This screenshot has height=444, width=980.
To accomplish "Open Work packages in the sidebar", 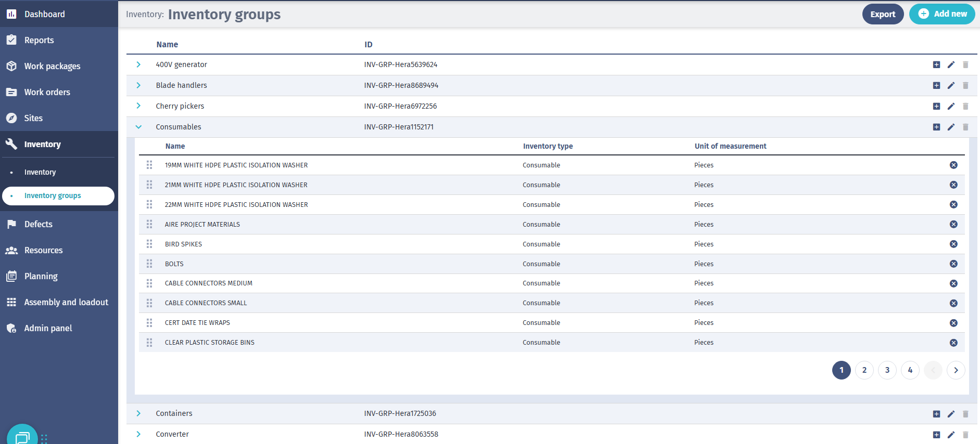I will click(52, 66).
